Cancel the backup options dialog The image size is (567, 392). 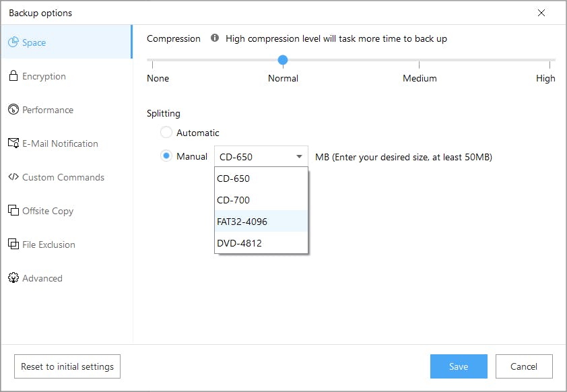pos(524,366)
